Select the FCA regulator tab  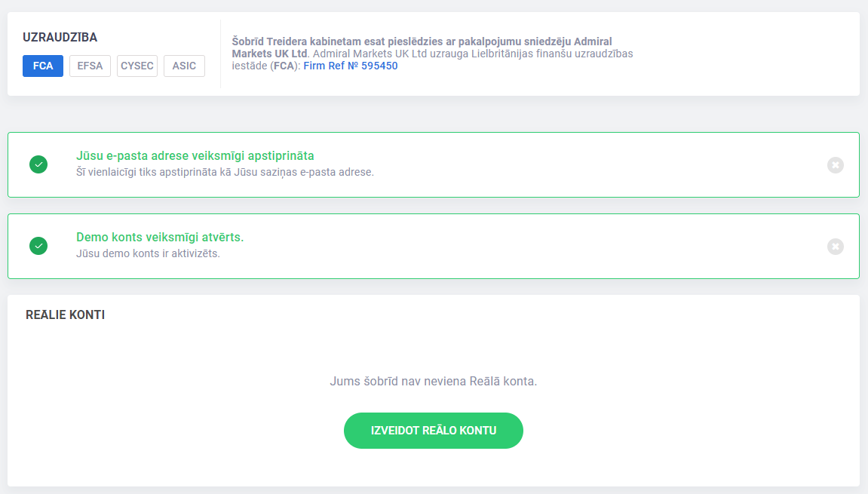click(x=43, y=66)
